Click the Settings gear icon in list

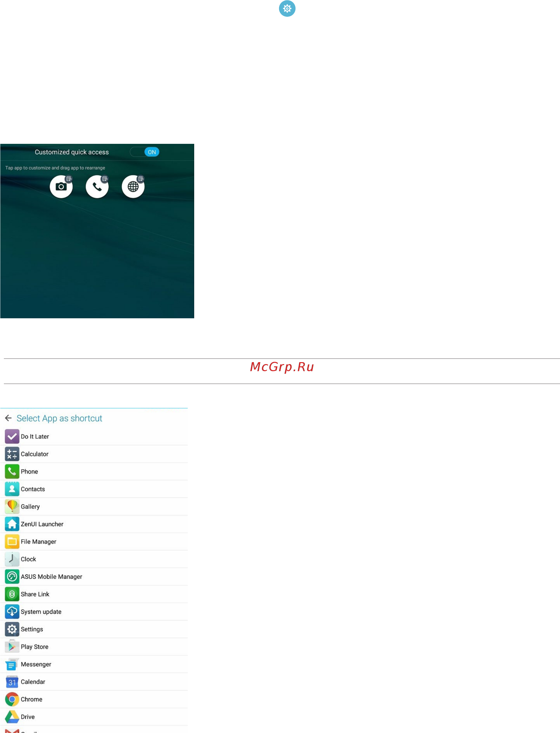[12, 629]
